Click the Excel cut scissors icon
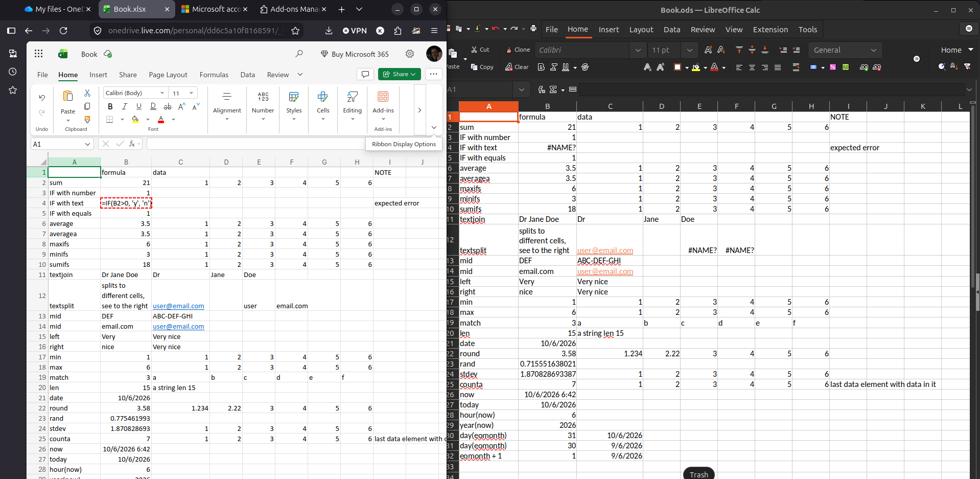Viewport: 980px width, 479px height. tap(87, 93)
